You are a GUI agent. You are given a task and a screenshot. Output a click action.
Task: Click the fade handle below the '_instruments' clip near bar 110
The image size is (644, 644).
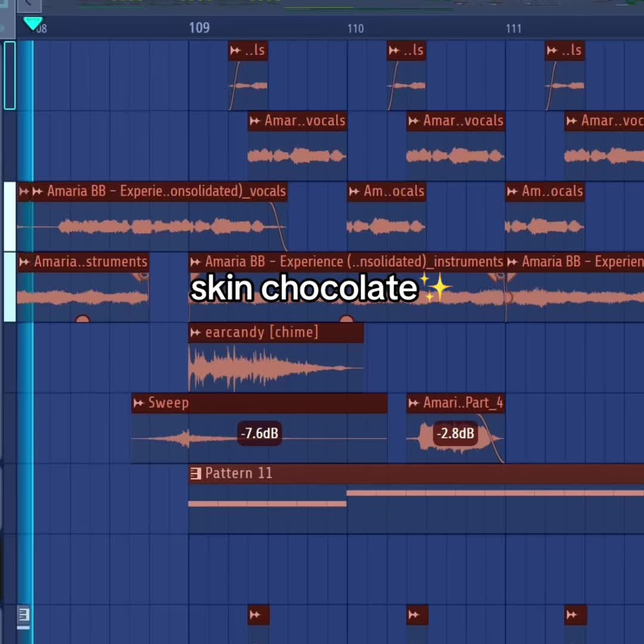point(346,318)
